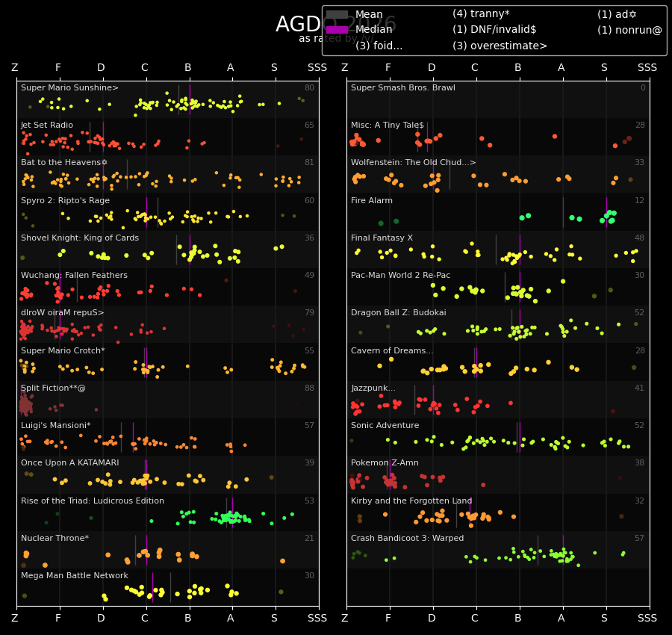This screenshot has height=635, width=672.
Task: Click the gray mean line in the Jazzpunk row
Action: click(415, 400)
